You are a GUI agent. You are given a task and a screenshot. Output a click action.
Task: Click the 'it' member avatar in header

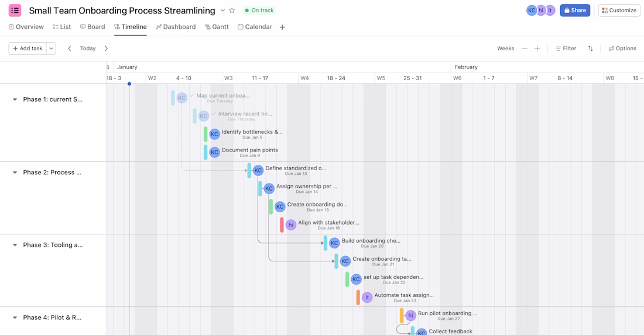tap(550, 11)
